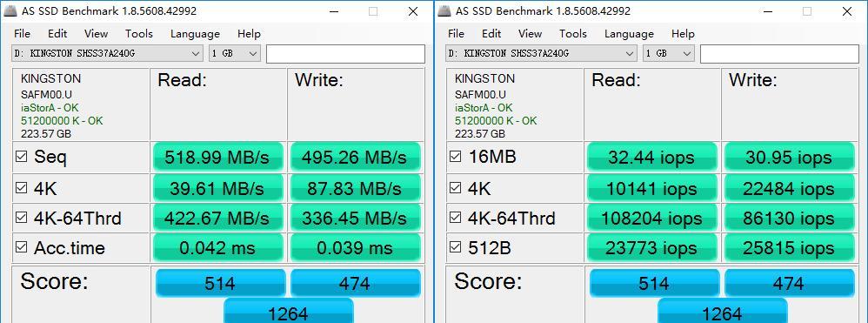Toggle the Acc.time checkbox in left window
The height and width of the screenshot is (323, 868).
[x=22, y=247]
